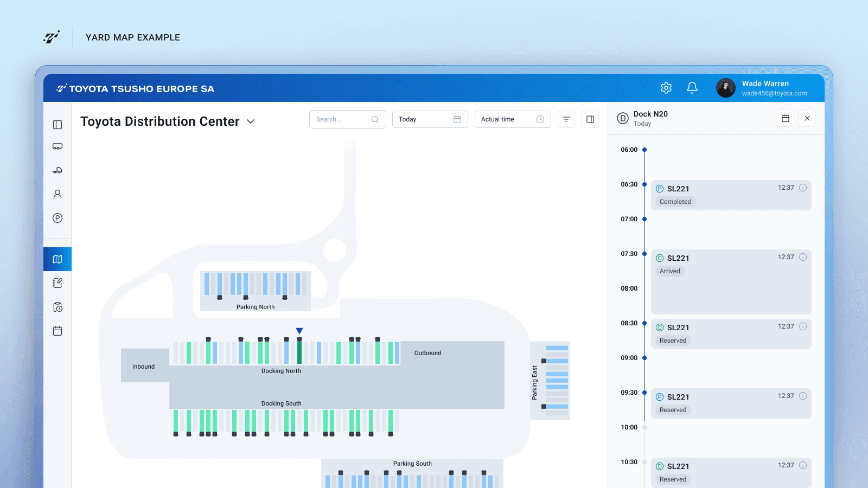Viewport: 868px width, 488px height.
Task: Select the Inbound area on map
Action: 145,365
